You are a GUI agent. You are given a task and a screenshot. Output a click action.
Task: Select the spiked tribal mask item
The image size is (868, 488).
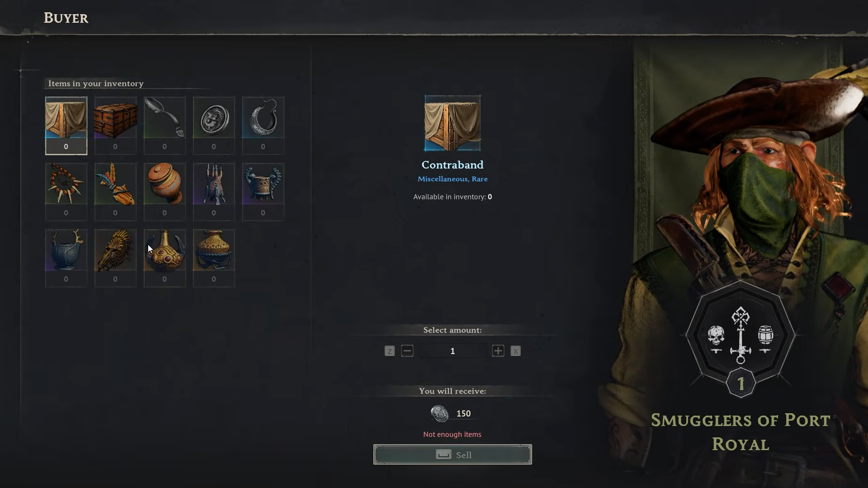[116, 258]
